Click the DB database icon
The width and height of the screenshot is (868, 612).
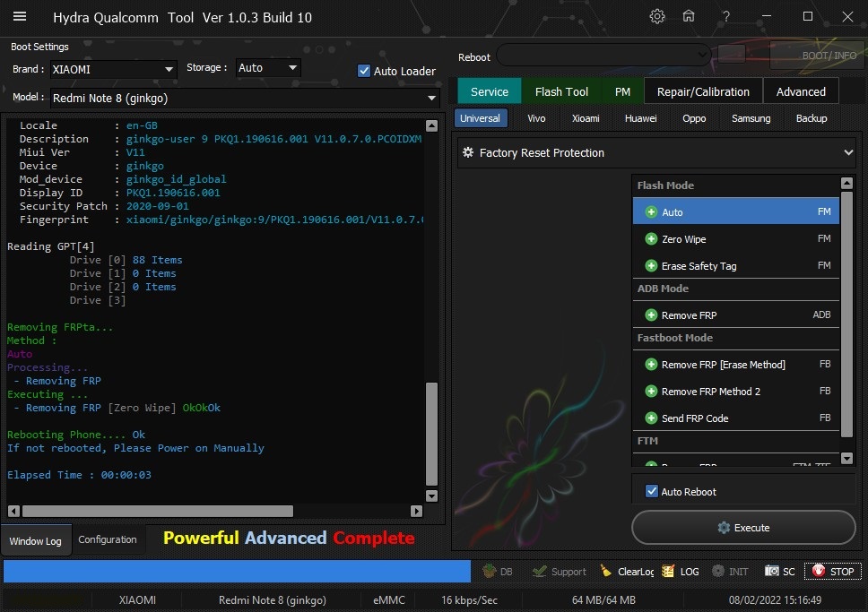click(489, 571)
